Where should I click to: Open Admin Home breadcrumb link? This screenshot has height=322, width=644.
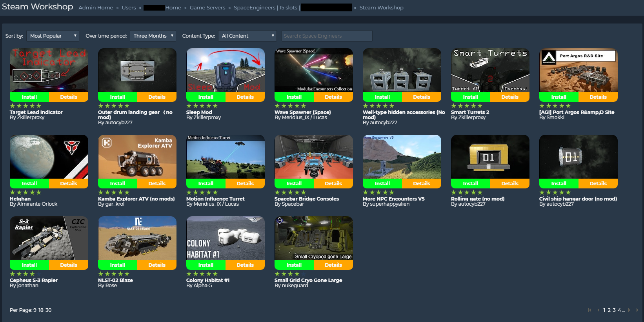click(x=96, y=7)
